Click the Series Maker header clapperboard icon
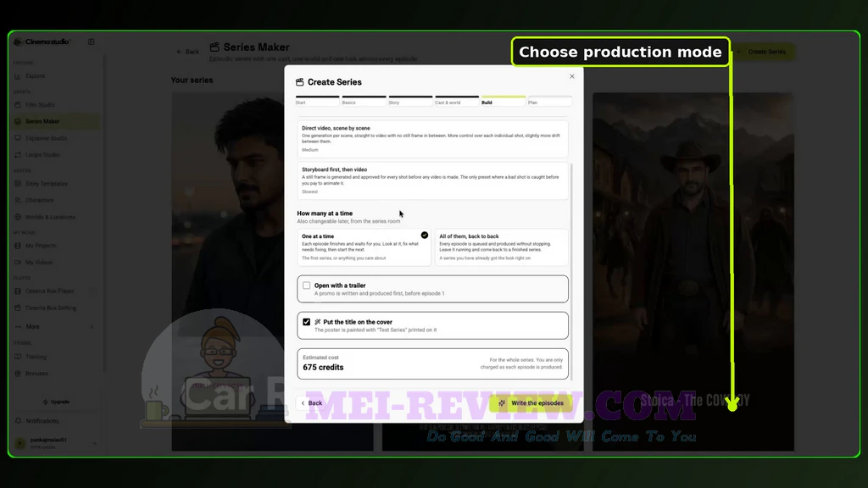This screenshot has width=868, height=488. pyautogui.click(x=214, y=47)
